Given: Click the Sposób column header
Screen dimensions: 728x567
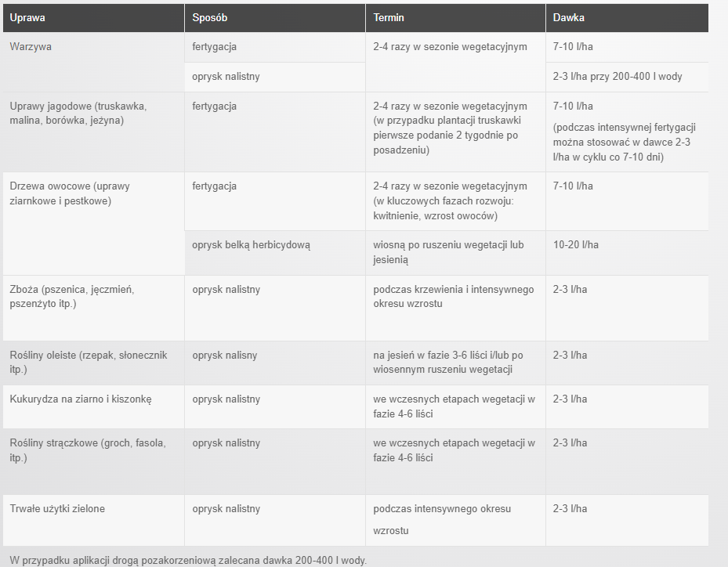Looking at the screenshot, I should click(275, 18).
